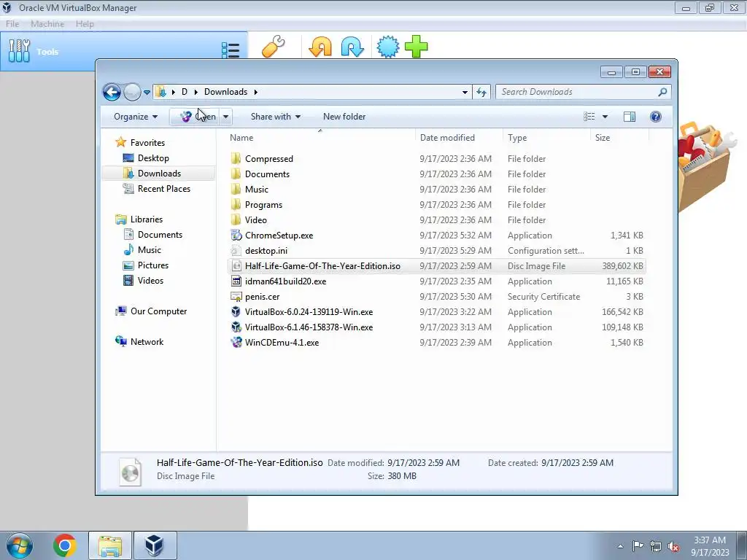The image size is (747, 560).
Task: Select the Programs folder
Action: tap(263, 205)
